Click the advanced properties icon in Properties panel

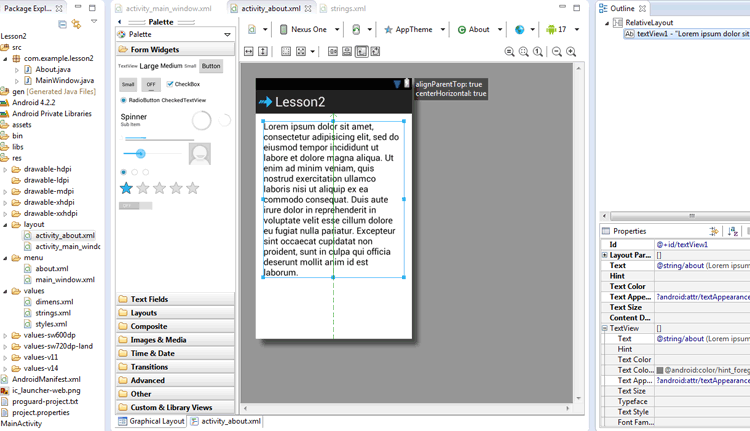pos(714,231)
